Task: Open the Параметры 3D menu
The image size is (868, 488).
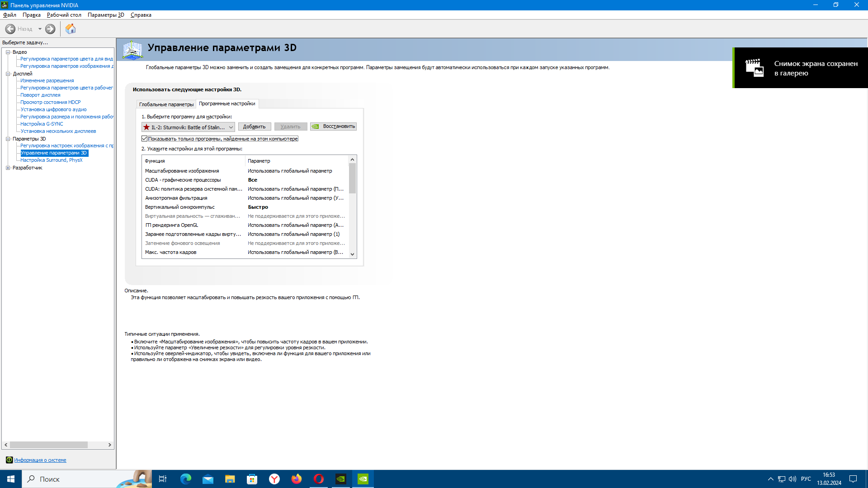Action: pyautogui.click(x=106, y=15)
